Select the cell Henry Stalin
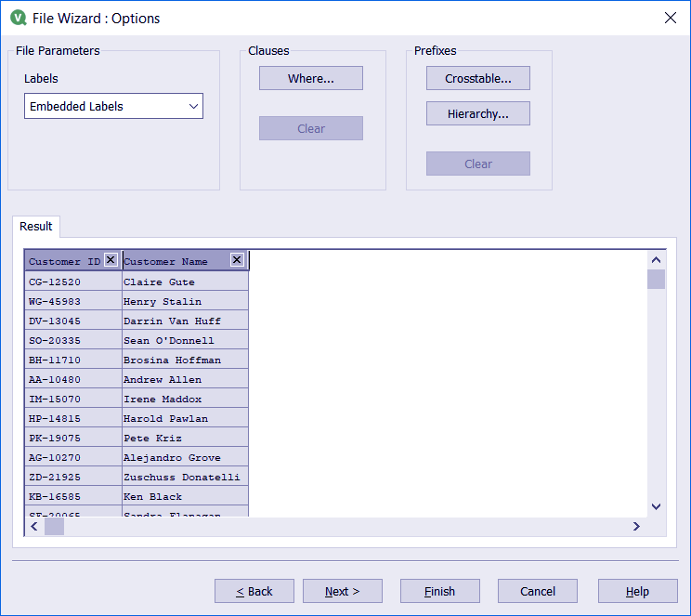This screenshot has width=691, height=616. (x=186, y=301)
